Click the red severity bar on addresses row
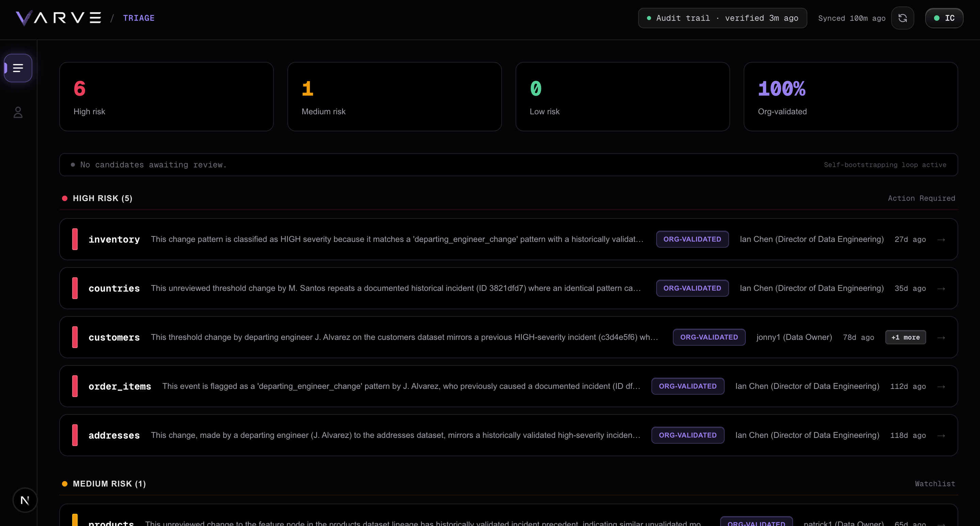Image resolution: width=980 pixels, height=526 pixels. click(75, 435)
